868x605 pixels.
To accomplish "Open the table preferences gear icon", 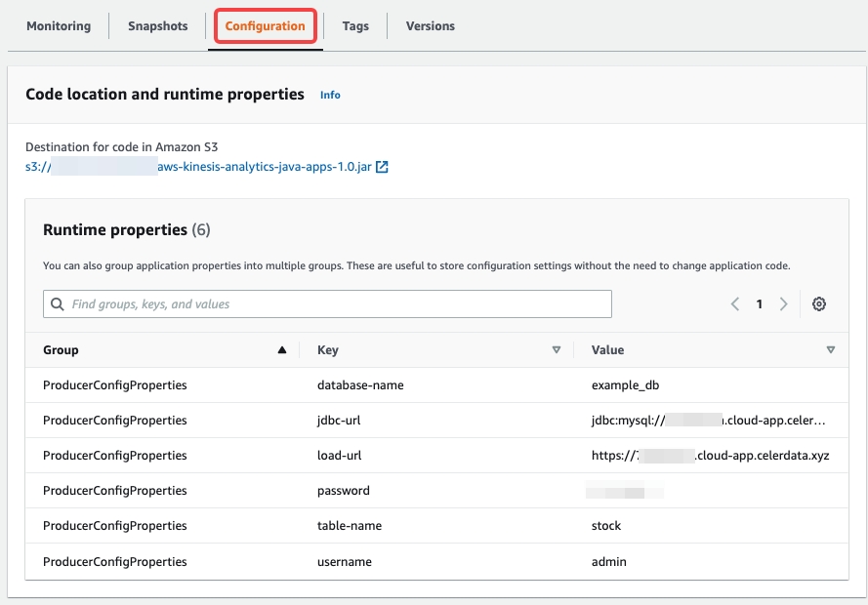I will click(819, 304).
